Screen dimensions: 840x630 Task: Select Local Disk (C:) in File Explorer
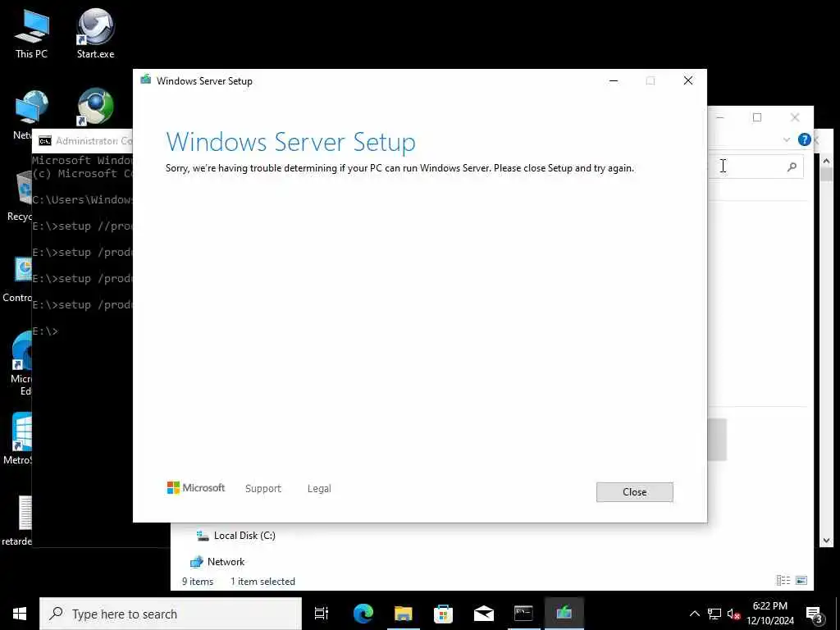pos(235,535)
